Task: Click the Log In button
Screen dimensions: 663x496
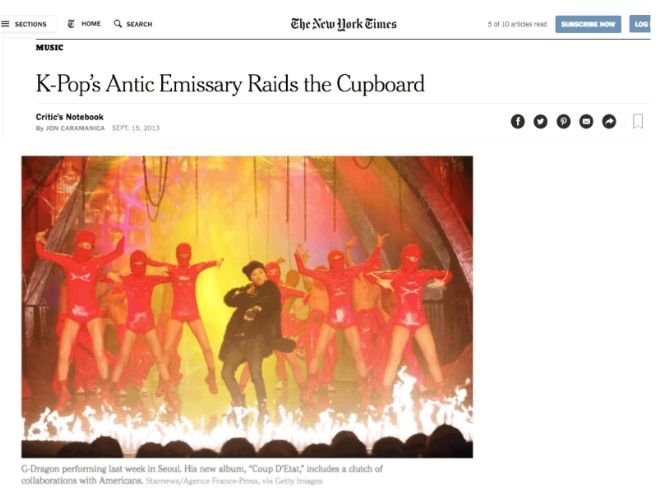Action: tap(641, 24)
